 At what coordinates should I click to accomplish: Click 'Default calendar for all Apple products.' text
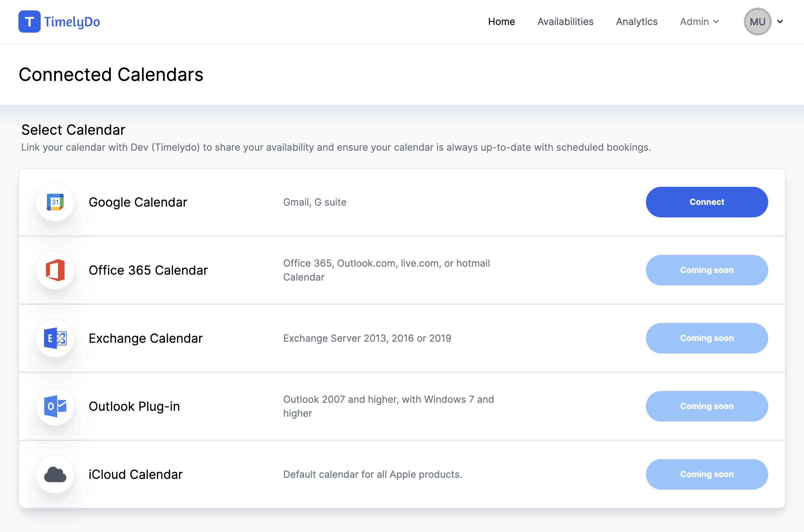(372, 474)
